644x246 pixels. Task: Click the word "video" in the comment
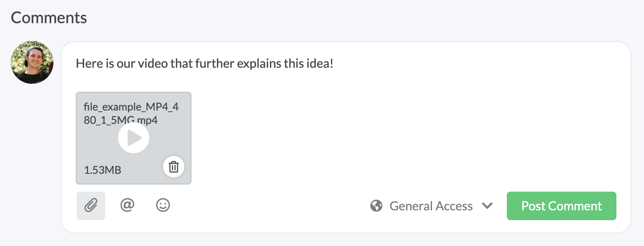click(152, 63)
